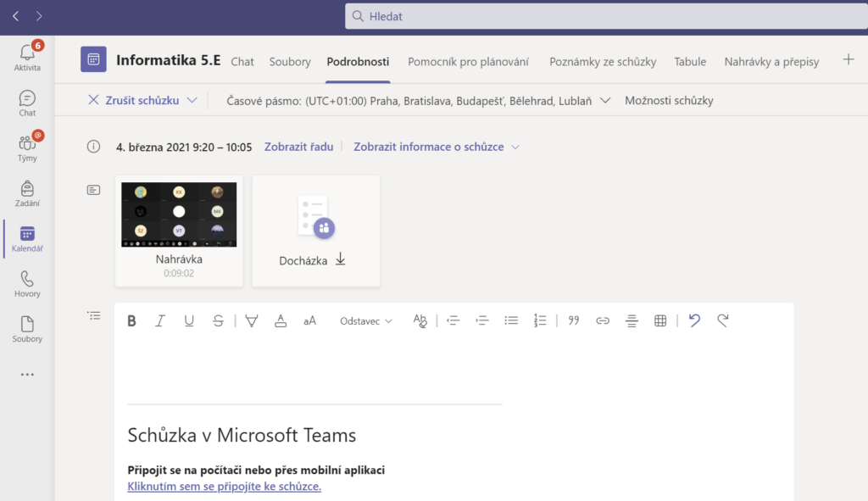Screen dimensions: 868x501
Task: Open the Aktivita notifications in sidebar
Action: point(27,56)
